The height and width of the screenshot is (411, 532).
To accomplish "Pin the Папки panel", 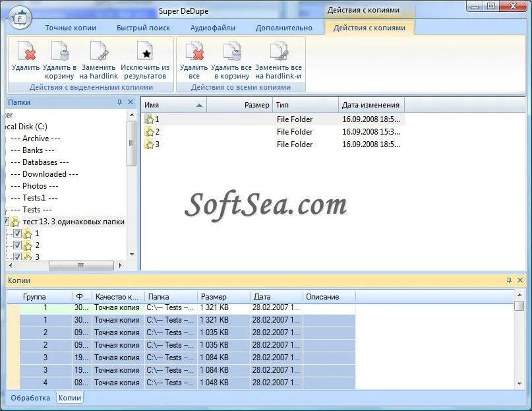I will point(119,102).
